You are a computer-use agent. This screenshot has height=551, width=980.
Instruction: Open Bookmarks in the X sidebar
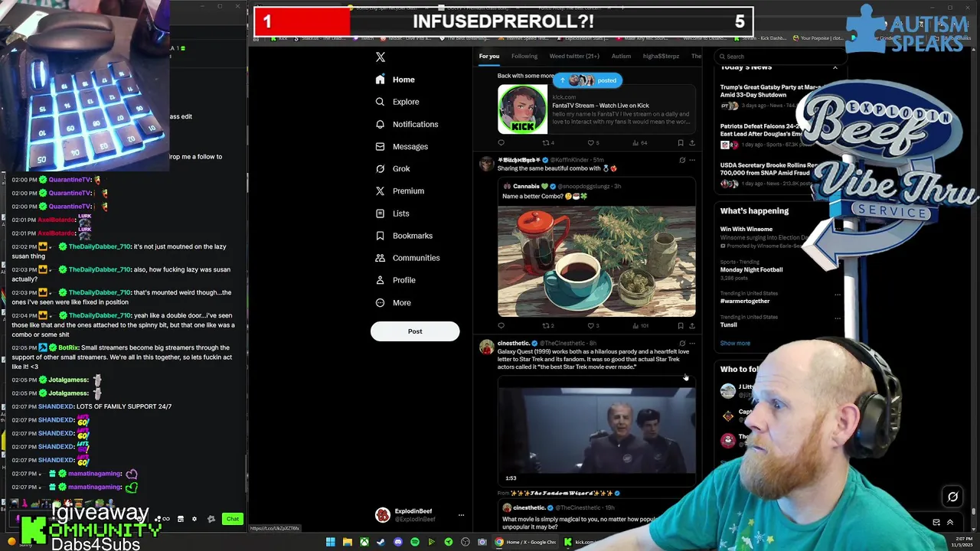[403, 236]
